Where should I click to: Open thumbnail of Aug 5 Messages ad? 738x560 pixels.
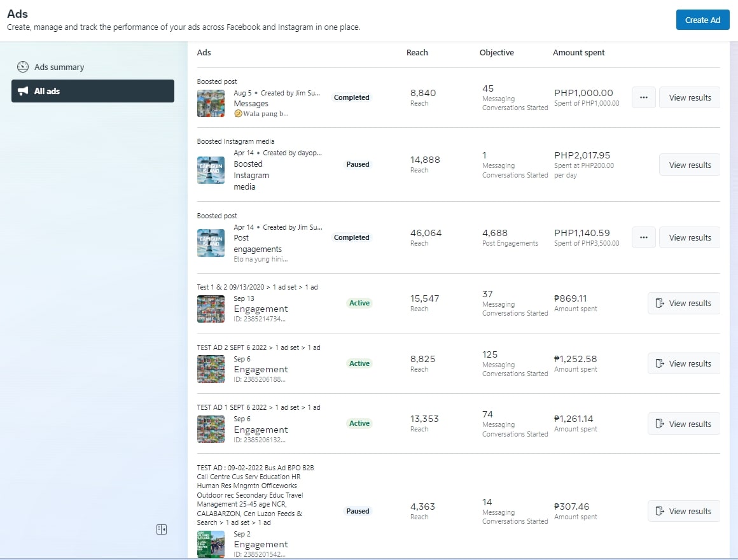(211, 103)
